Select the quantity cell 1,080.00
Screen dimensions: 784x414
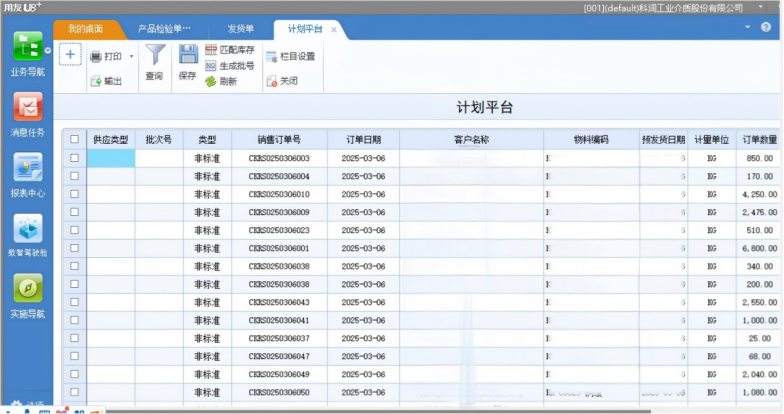click(760, 392)
